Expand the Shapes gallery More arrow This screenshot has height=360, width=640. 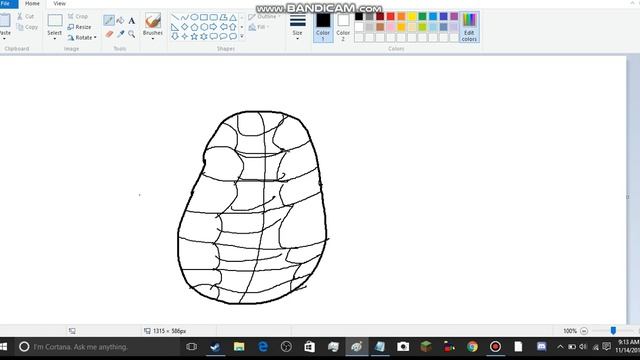pos(242,36)
